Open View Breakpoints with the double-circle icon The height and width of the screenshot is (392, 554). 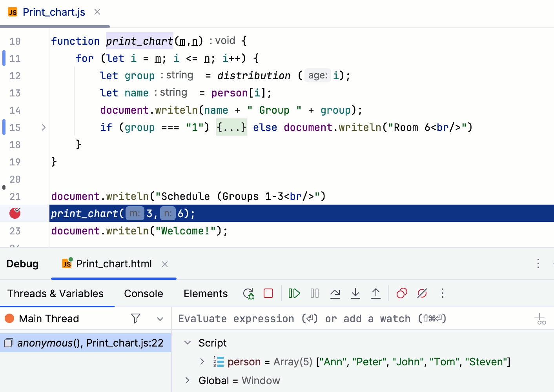coord(401,293)
